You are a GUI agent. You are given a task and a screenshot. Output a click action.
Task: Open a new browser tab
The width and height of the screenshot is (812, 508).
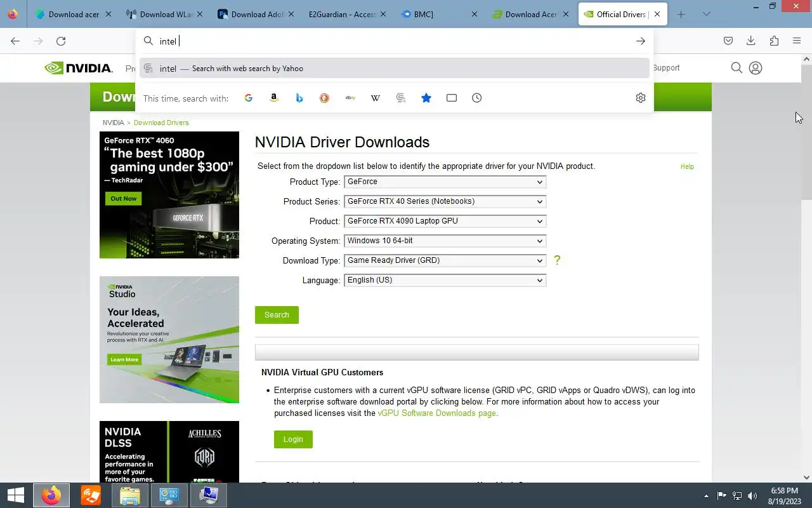[681, 14]
